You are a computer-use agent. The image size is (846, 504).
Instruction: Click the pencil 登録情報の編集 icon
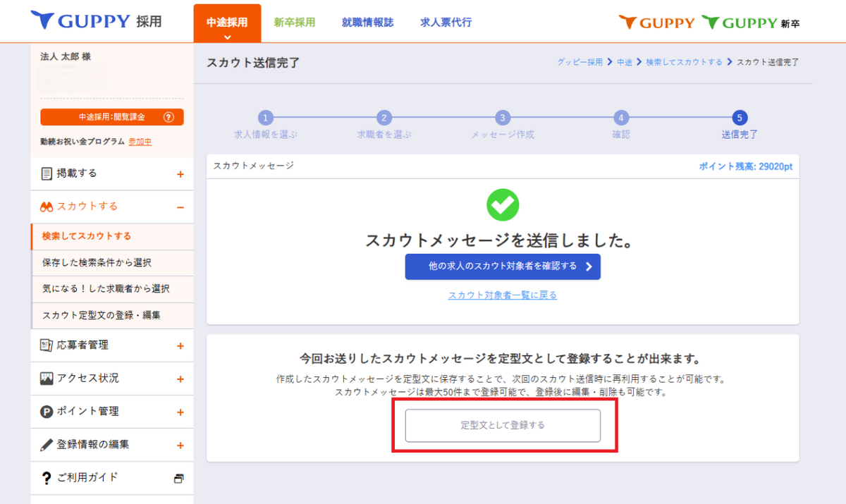tap(47, 445)
